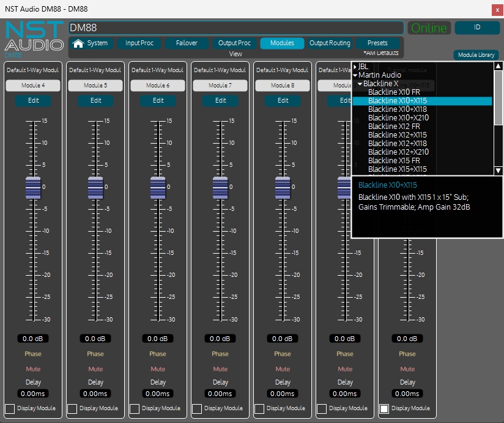Click the Module 5 name button

(95, 86)
